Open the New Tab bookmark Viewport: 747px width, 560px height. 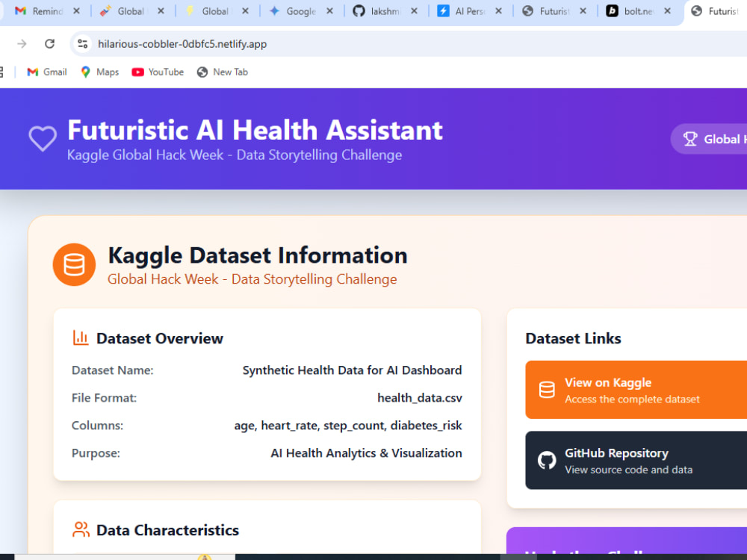[223, 72]
